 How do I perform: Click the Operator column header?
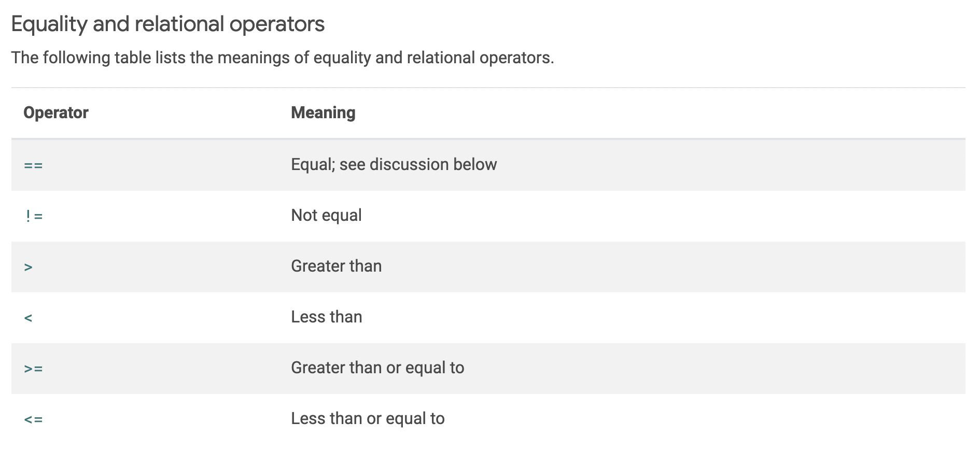[x=56, y=112]
